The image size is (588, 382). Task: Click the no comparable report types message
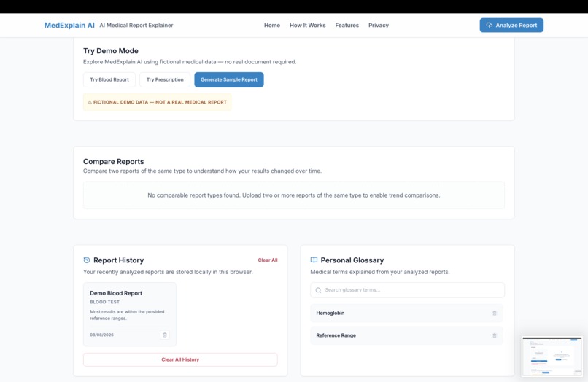tap(293, 195)
